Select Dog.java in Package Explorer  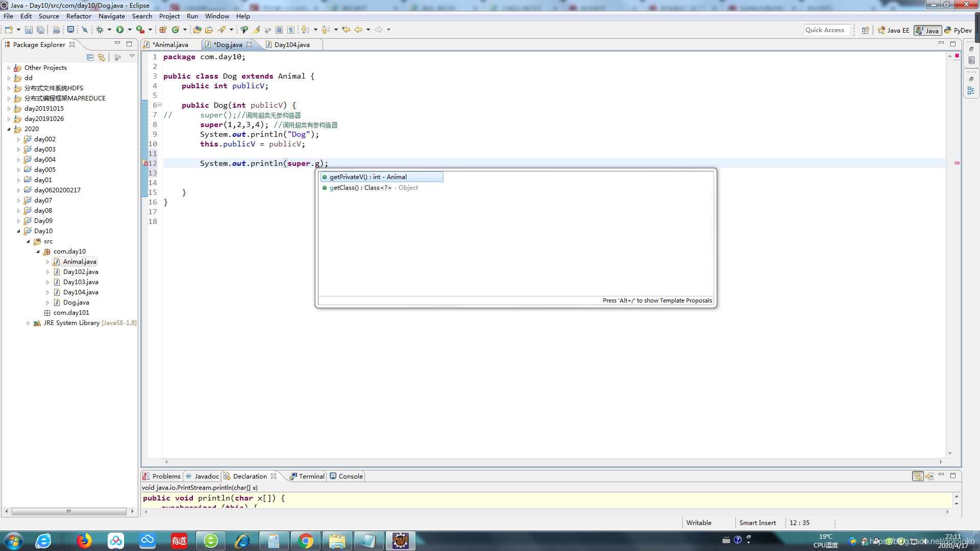(76, 303)
